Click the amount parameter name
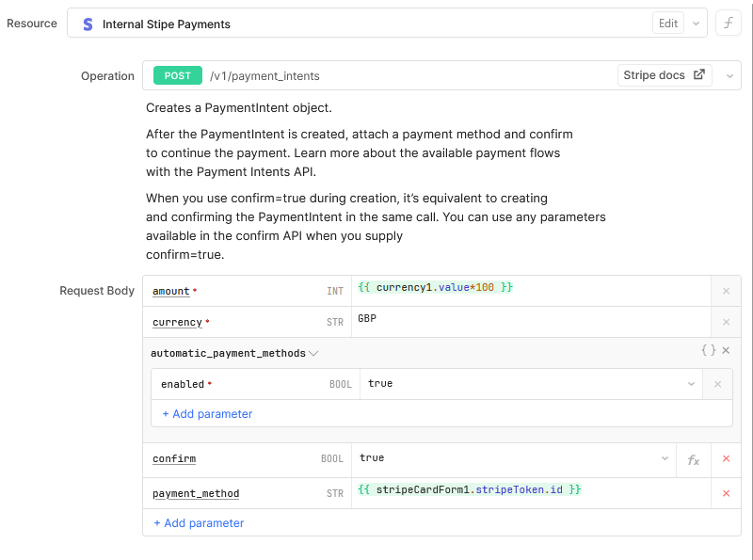 coord(171,292)
